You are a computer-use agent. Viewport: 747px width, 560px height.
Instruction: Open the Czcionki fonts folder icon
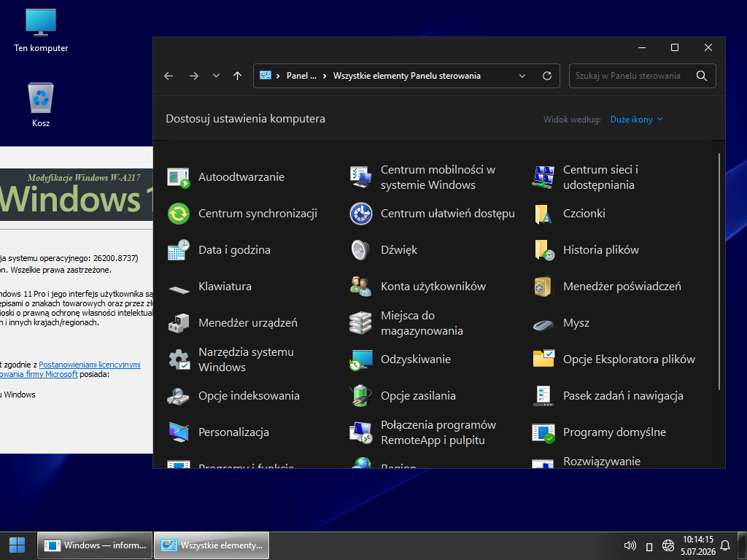tap(543, 214)
